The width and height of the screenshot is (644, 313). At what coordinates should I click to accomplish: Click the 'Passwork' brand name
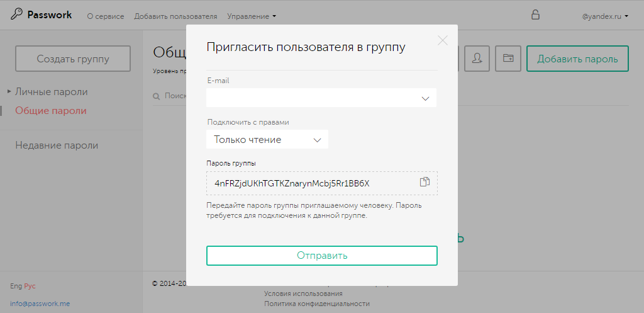click(x=49, y=15)
